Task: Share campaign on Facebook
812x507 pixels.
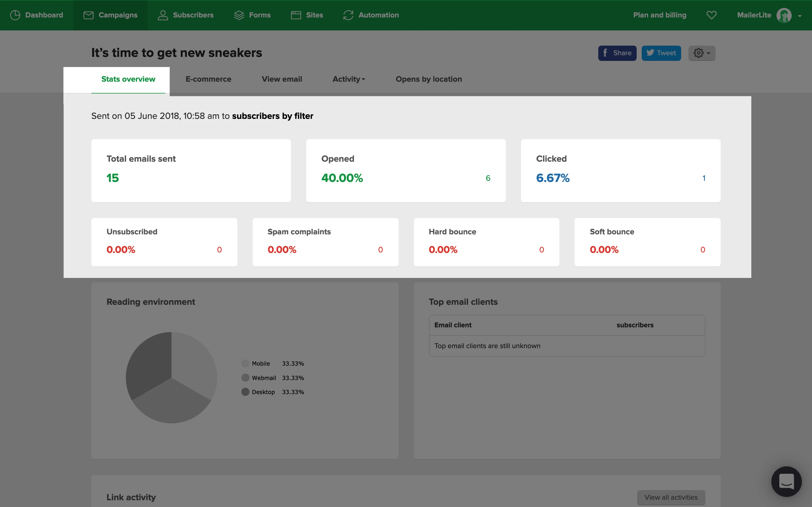Action: click(x=617, y=53)
